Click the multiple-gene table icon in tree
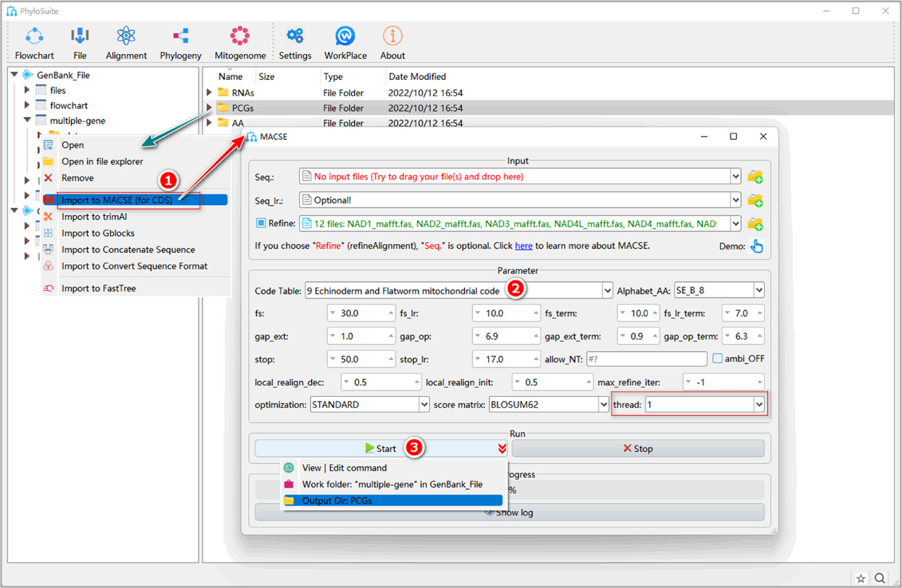The image size is (902, 588). [x=41, y=120]
